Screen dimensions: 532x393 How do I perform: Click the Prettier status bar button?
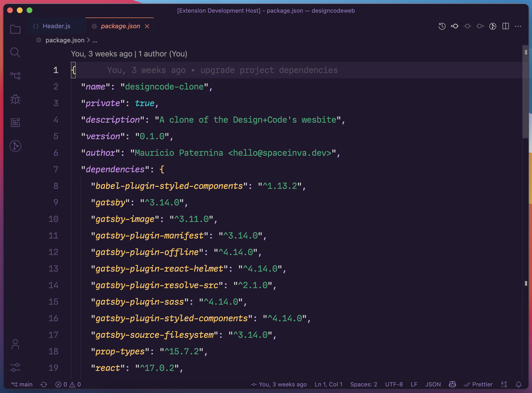478,384
